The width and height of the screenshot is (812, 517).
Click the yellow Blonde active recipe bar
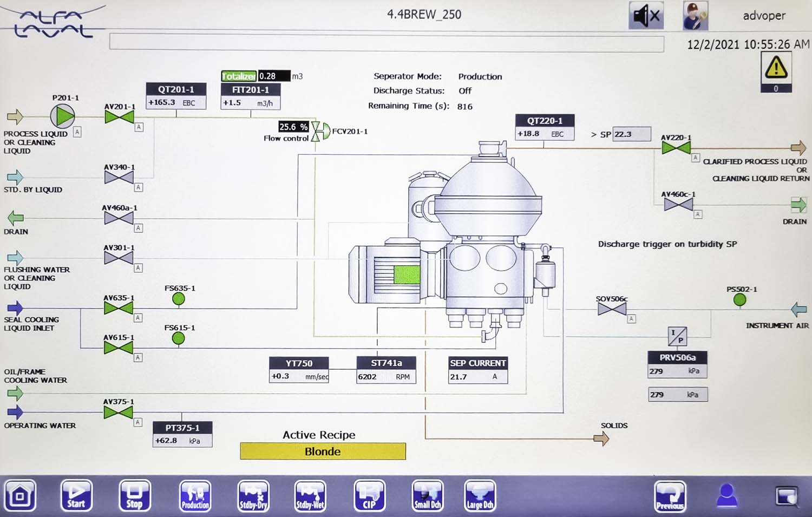323,451
